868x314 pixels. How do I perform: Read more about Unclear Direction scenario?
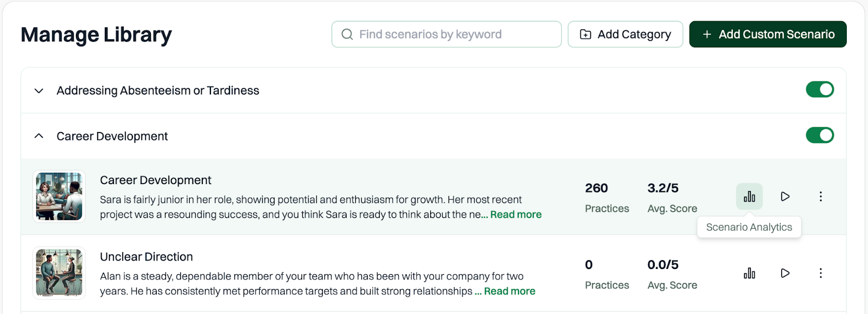pyautogui.click(x=509, y=291)
